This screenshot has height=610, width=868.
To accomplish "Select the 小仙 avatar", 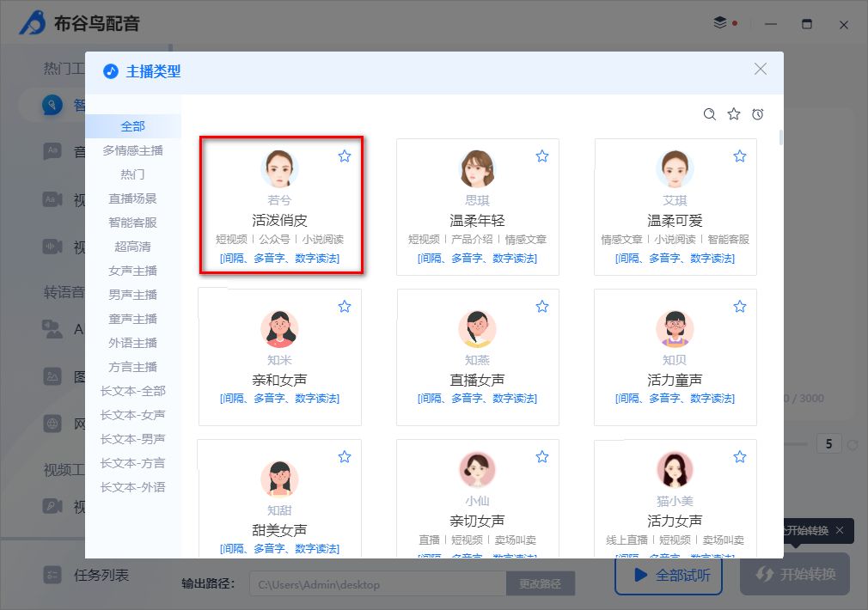I will pyautogui.click(x=477, y=470).
